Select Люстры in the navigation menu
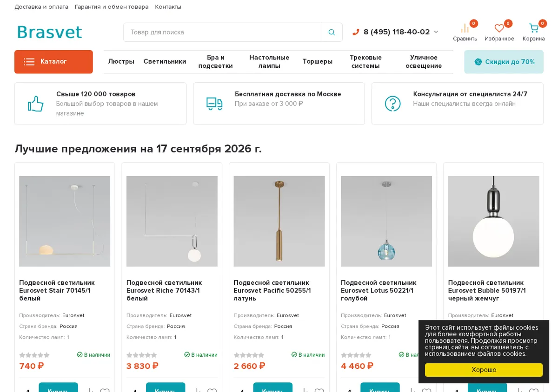The width and height of the screenshot is (558, 392). pyautogui.click(x=121, y=61)
